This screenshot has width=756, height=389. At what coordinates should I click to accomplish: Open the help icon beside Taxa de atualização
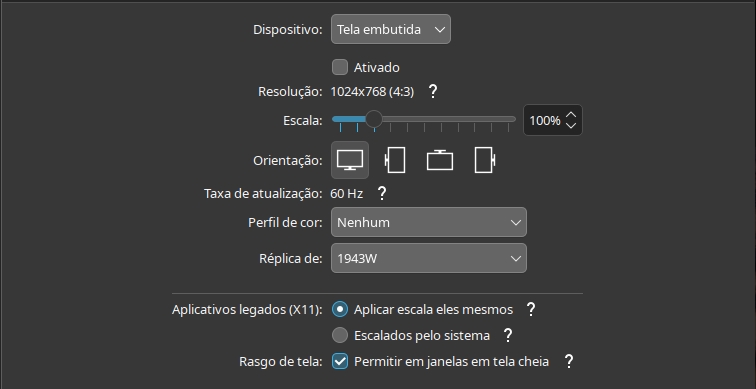click(382, 194)
